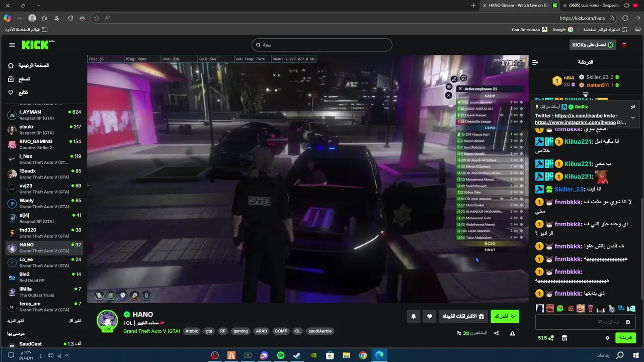Open Spotify from taskbar
The height and width of the screenshot is (362, 644).
point(281,355)
